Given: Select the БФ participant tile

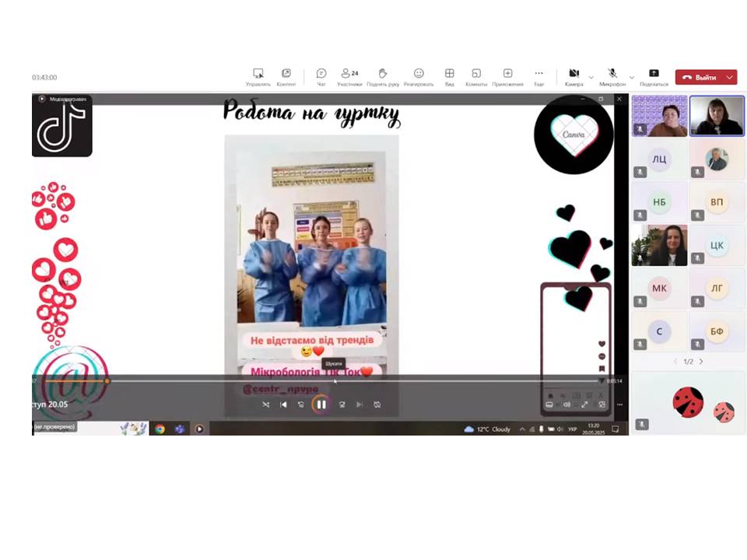Looking at the screenshot, I should pyautogui.click(x=717, y=331).
